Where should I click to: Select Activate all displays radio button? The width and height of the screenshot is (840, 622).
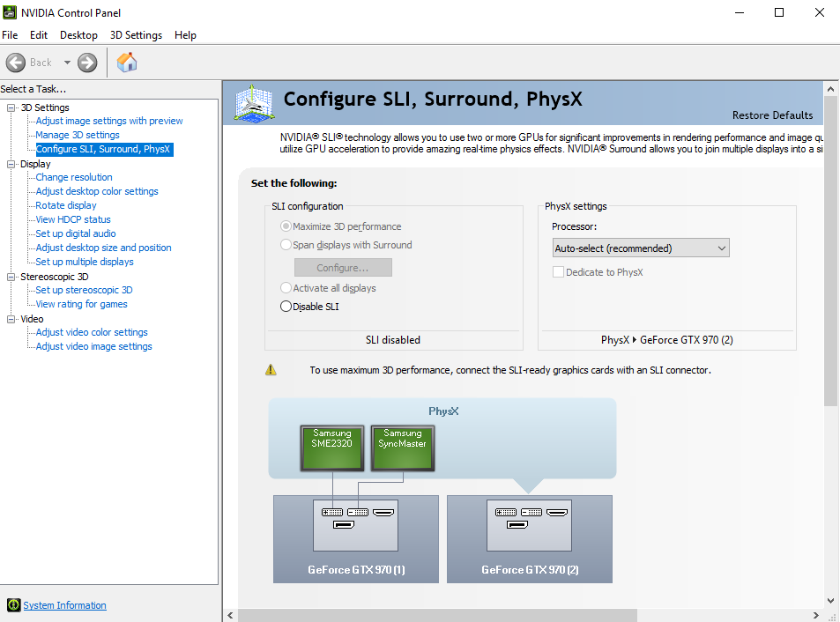[x=286, y=288]
